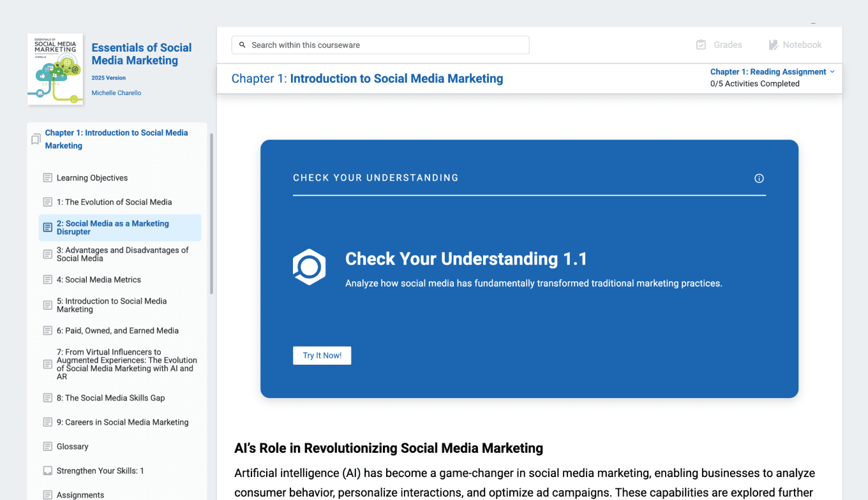Click the sidebar vertical scrollbar
Viewport: 868px width, 500px height.
click(212, 214)
